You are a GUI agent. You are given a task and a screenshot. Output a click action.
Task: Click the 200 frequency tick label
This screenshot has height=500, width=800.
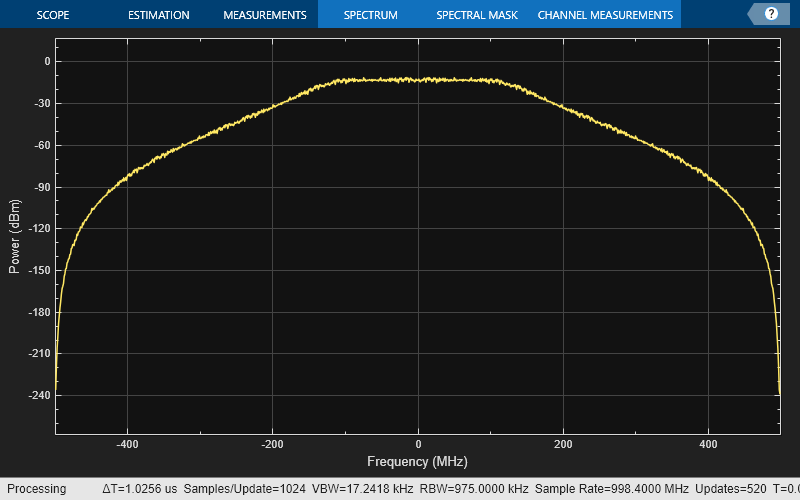coord(563,444)
